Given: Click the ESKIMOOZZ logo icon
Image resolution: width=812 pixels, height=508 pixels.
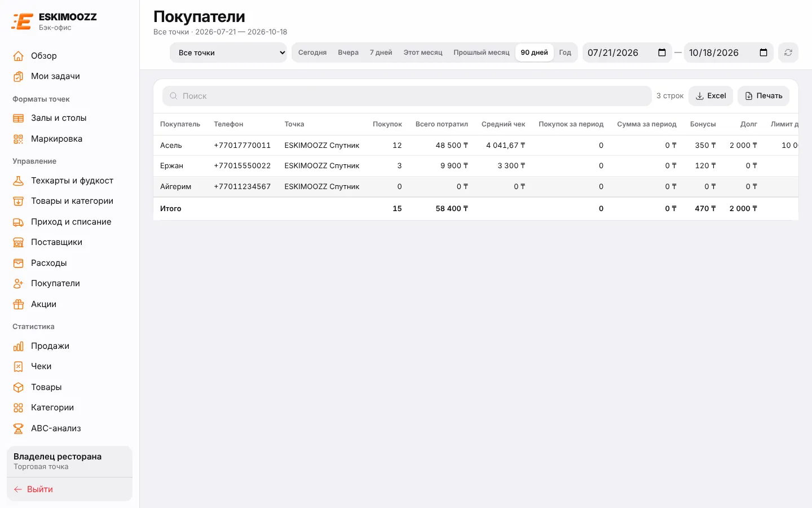Looking at the screenshot, I should pos(22,21).
